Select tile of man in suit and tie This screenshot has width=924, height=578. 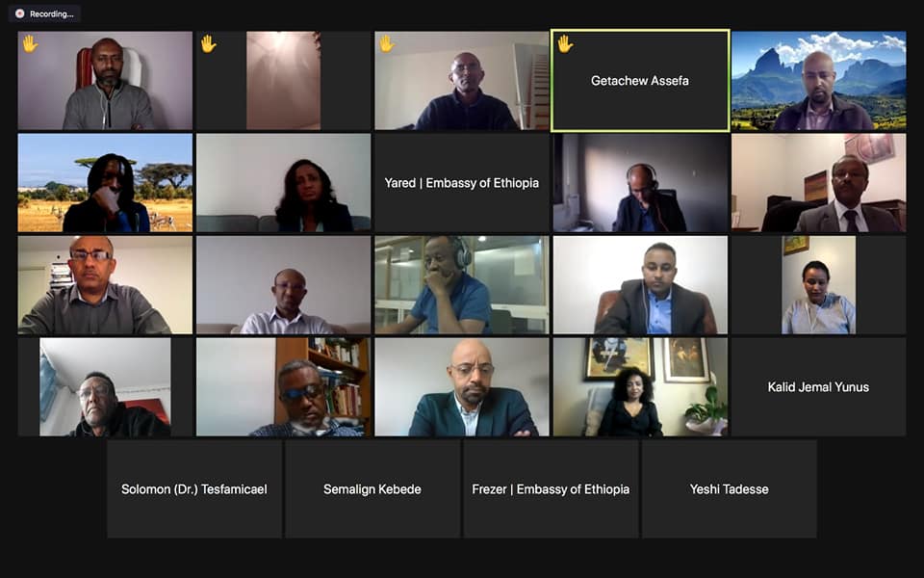click(818, 183)
